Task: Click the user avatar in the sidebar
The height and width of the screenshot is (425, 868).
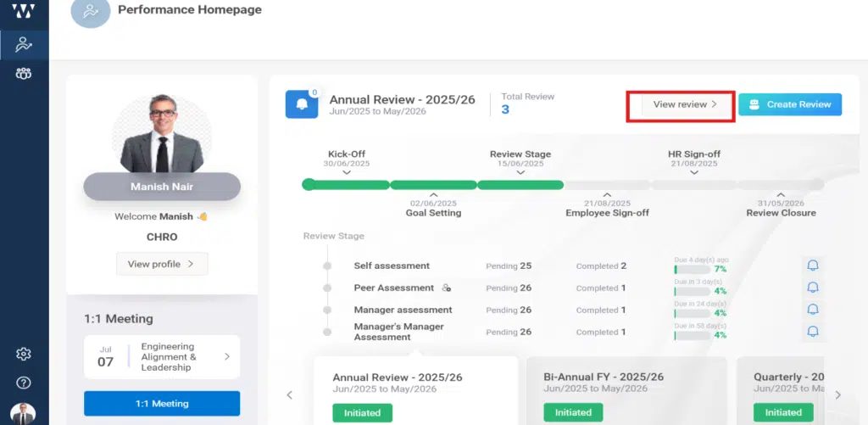Action: click(23, 413)
